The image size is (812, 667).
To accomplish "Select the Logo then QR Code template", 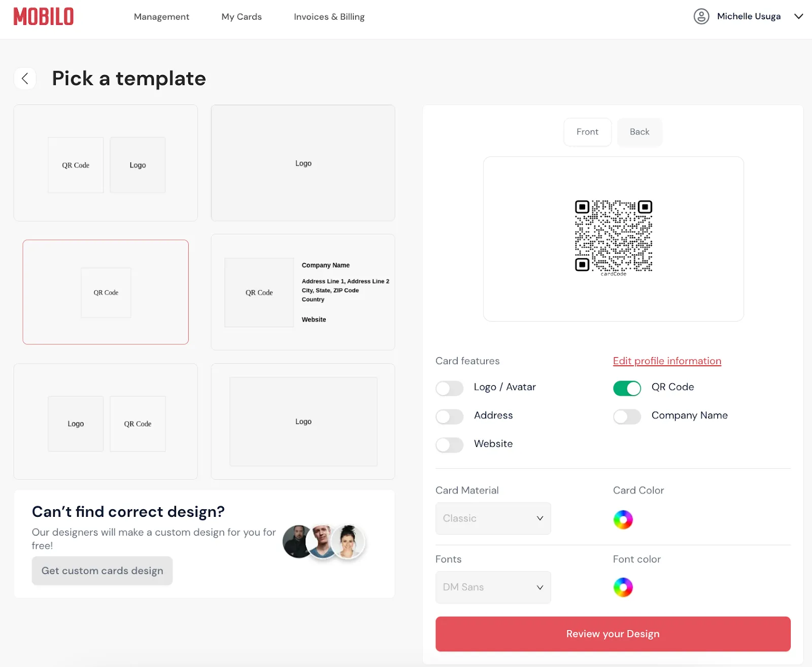I will (106, 422).
